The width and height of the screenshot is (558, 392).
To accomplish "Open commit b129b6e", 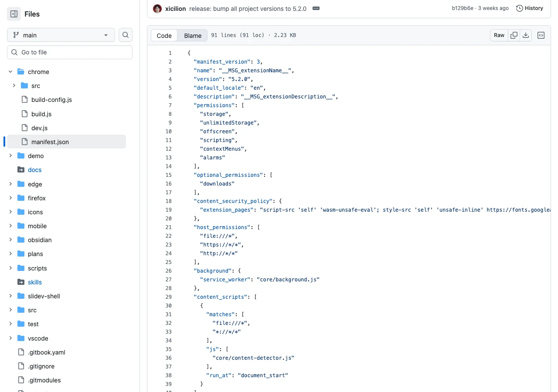I will [463, 8].
